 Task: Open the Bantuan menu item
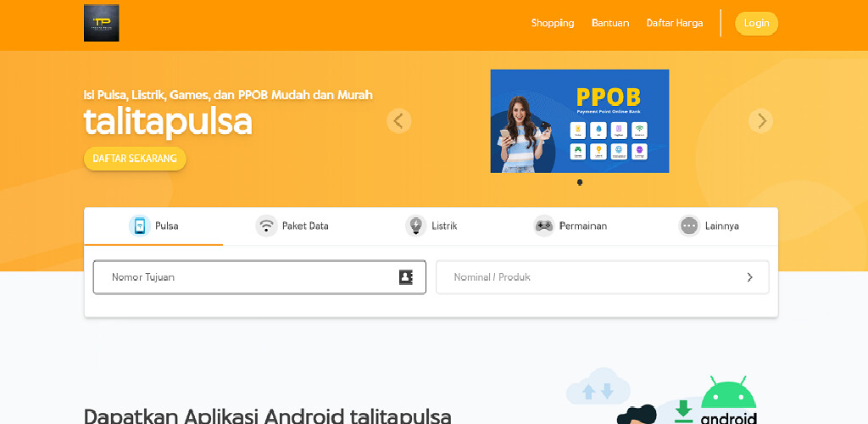pyautogui.click(x=610, y=23)
